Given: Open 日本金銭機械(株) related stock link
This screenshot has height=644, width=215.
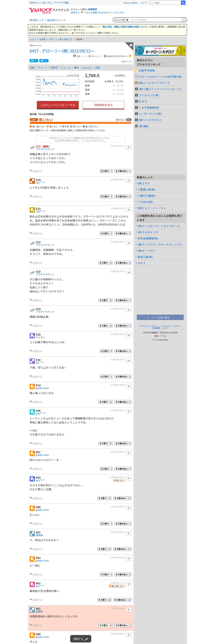Looking at the screenshot, I should (148, 238).
